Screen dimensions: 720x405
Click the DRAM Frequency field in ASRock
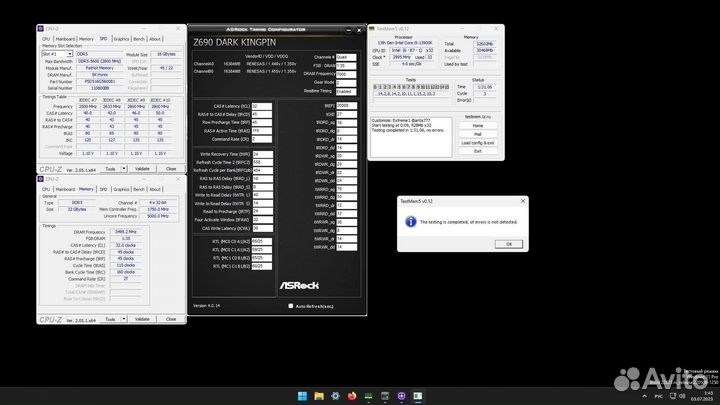(x=346, y=74)
